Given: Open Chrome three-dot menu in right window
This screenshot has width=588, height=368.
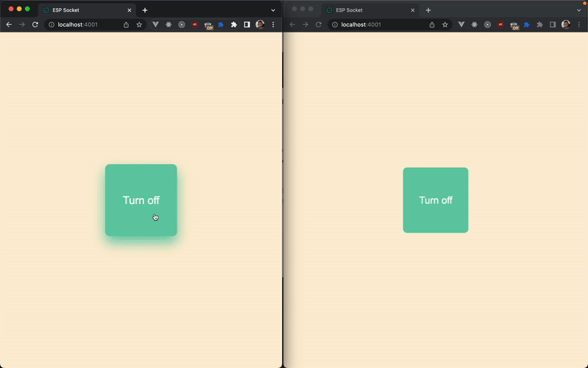Looking at the screenshot, I should point(579,25).
